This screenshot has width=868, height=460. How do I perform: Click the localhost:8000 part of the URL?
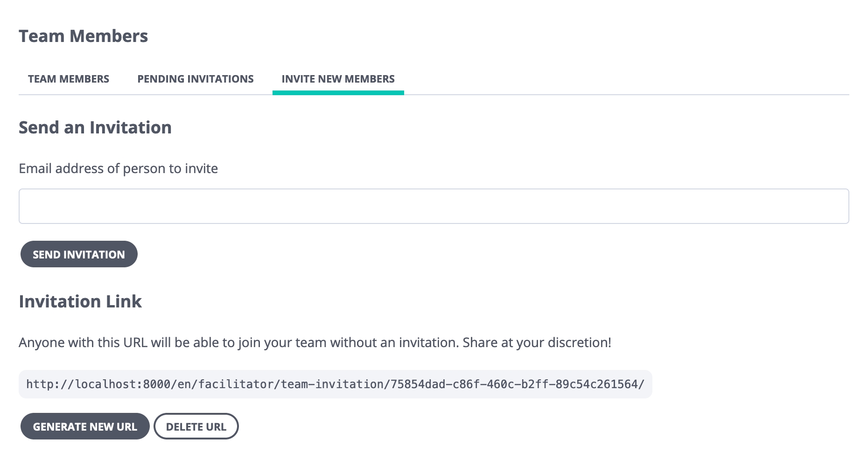pos(123,384)
